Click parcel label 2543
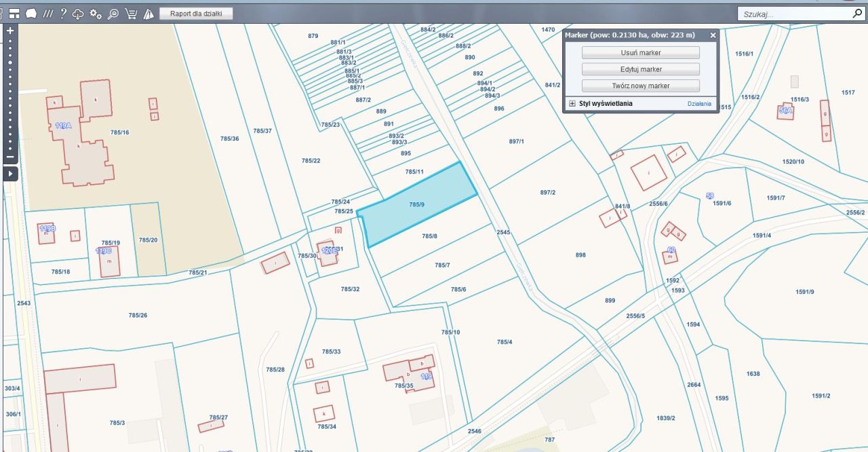 [24, 303]
